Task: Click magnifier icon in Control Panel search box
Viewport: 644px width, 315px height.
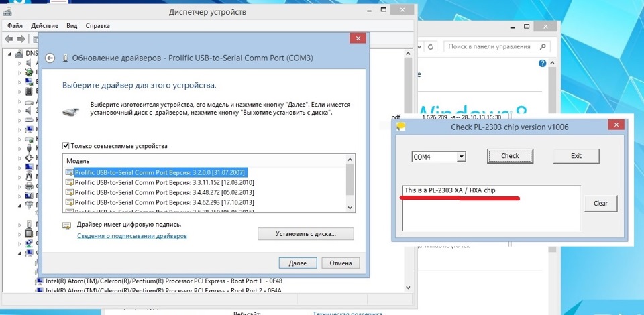Action: click(543, 47)
